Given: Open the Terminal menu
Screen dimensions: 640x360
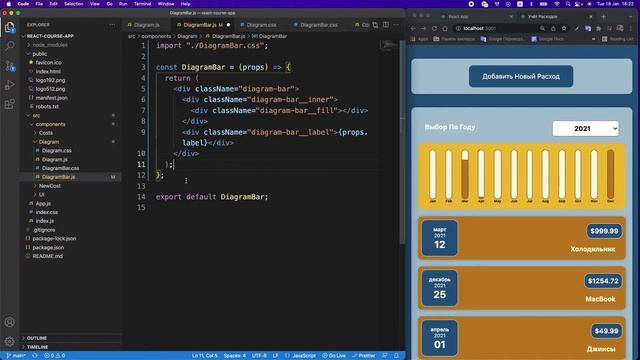Looking at the screenshot, I should tap(142, 4).
